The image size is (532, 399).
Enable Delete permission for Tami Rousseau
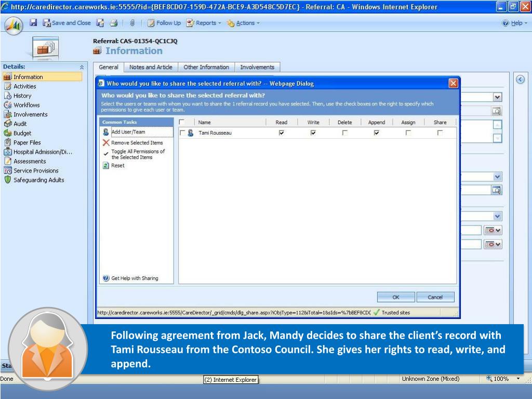(345, 133)
